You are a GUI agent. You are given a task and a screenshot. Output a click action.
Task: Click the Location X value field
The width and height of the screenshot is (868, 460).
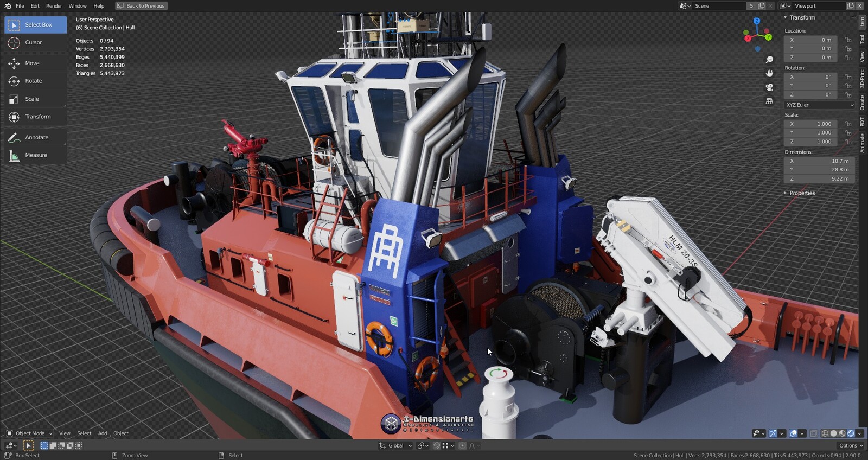811,40
